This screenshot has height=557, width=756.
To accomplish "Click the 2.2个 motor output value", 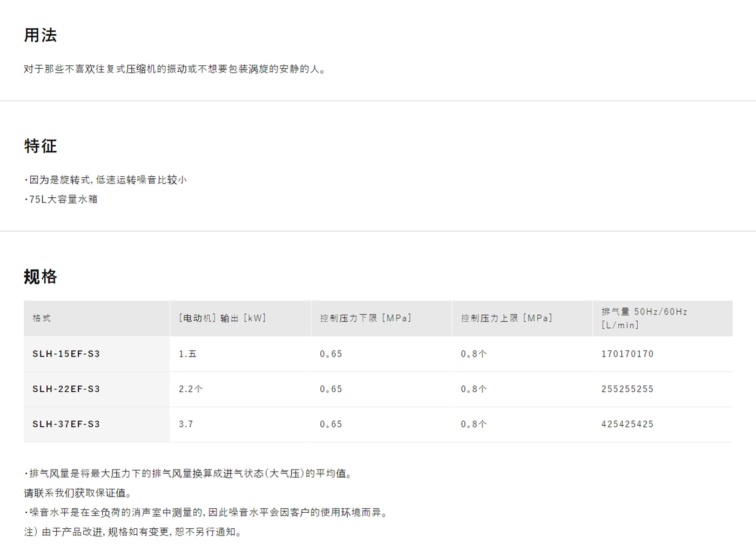I will (x=191, y=389).
